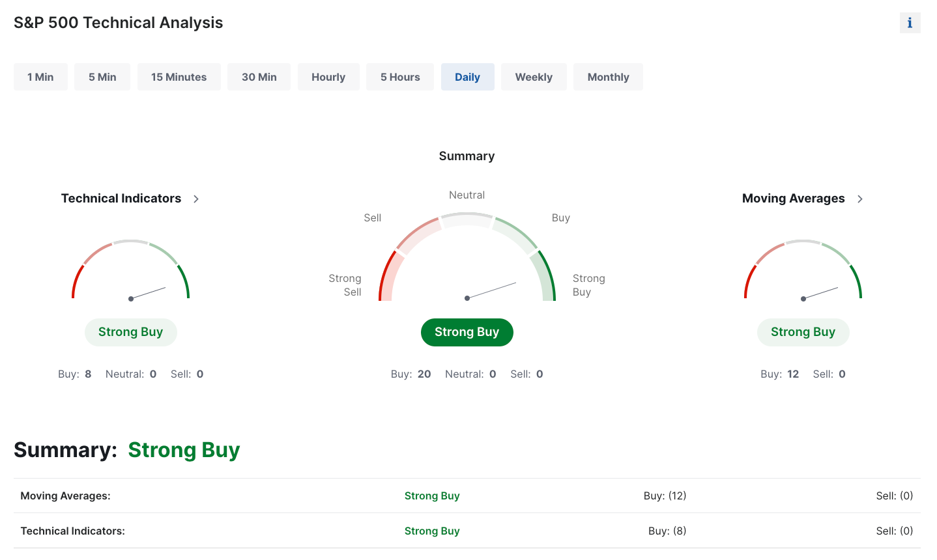Screen dimensions: 937x560
Task: Select the 5 Min timeframe tab
Action: (102, 77)
